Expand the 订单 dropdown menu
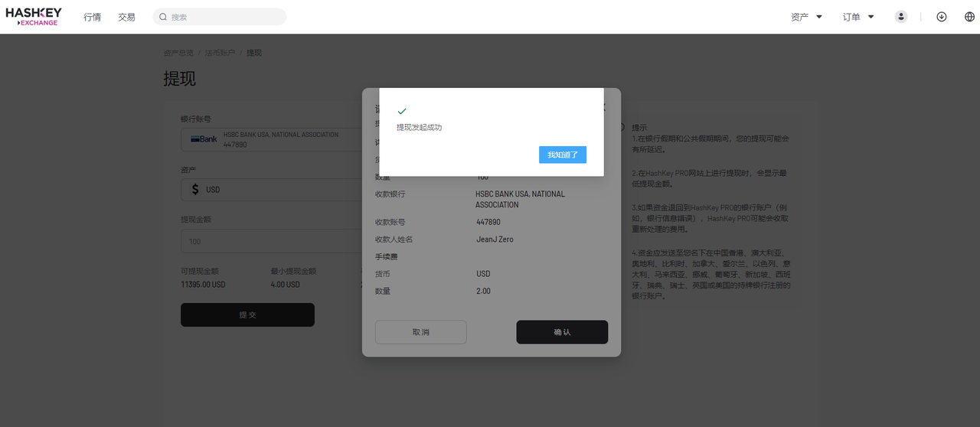 coord(858,17)
